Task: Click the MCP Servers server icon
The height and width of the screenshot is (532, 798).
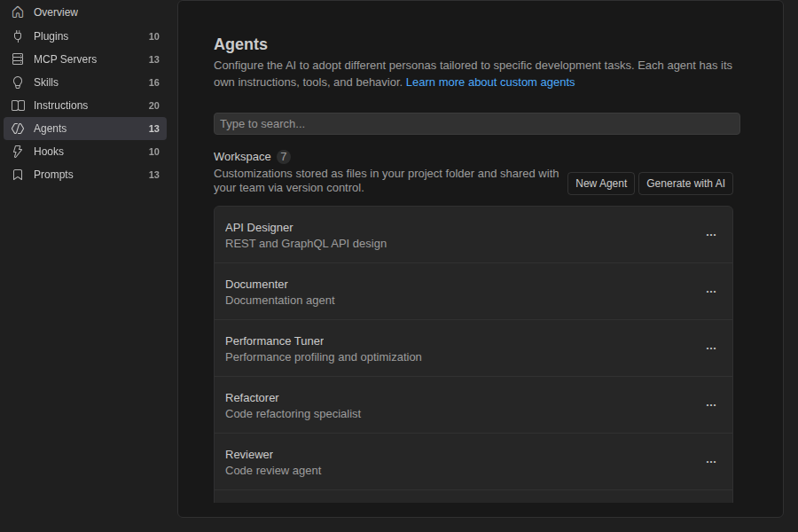Action: [x=18, y=59]
